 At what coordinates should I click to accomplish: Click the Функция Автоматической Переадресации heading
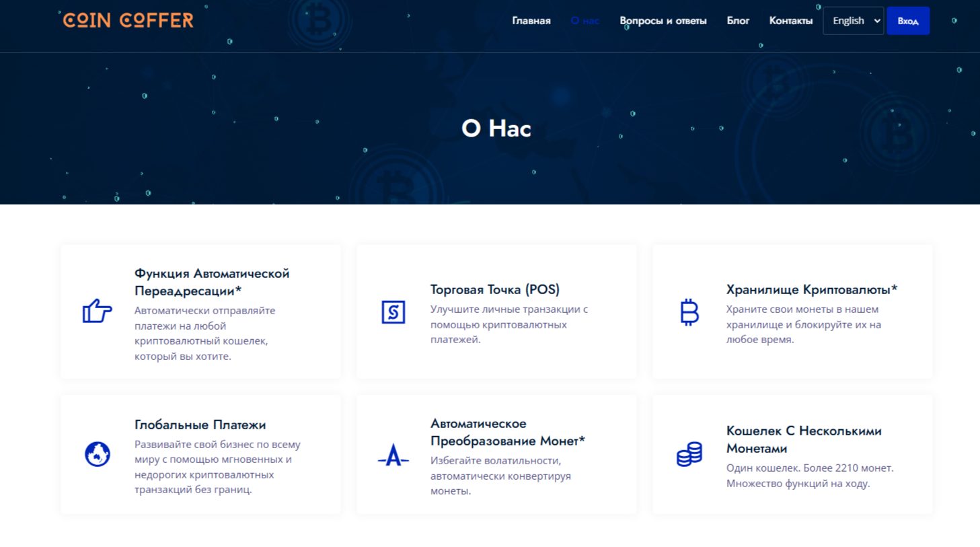click(x=212, y=282)
